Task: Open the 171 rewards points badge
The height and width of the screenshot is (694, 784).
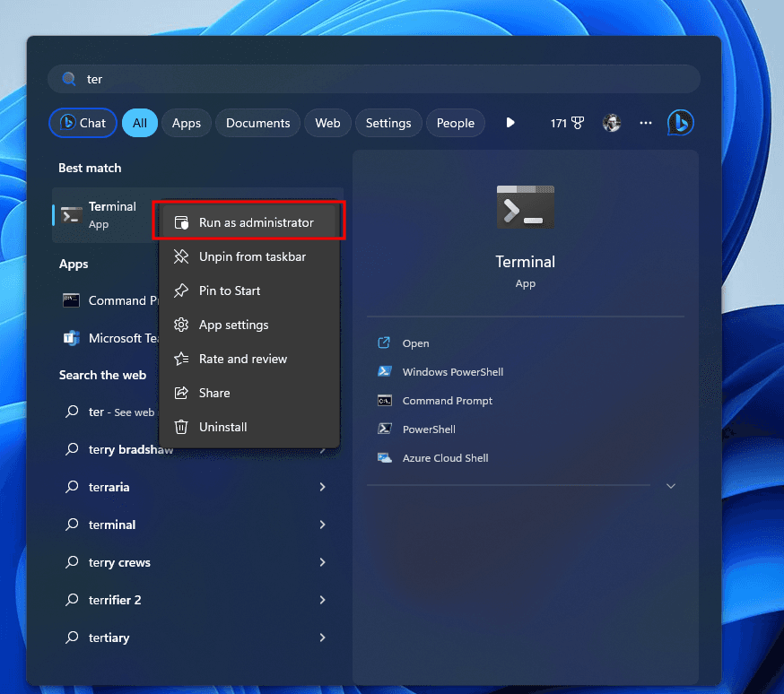Action: click(x=567, y=123)
